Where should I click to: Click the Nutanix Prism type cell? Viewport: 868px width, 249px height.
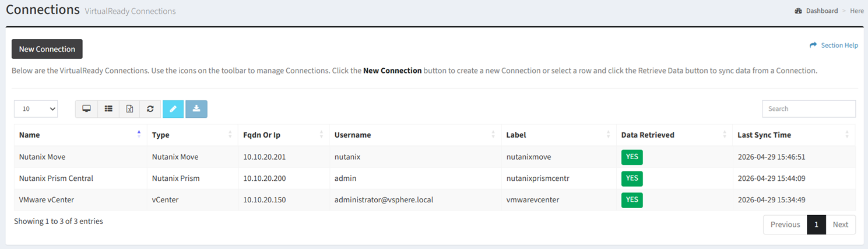(x=192, y=178)
